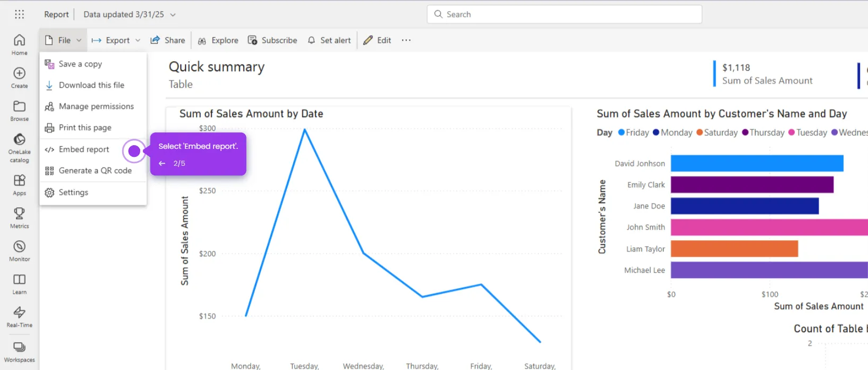The width and height of the screenshot is (868, 370).
Task: Open the Create page from sidebar
Action: (x=20, y=78)
